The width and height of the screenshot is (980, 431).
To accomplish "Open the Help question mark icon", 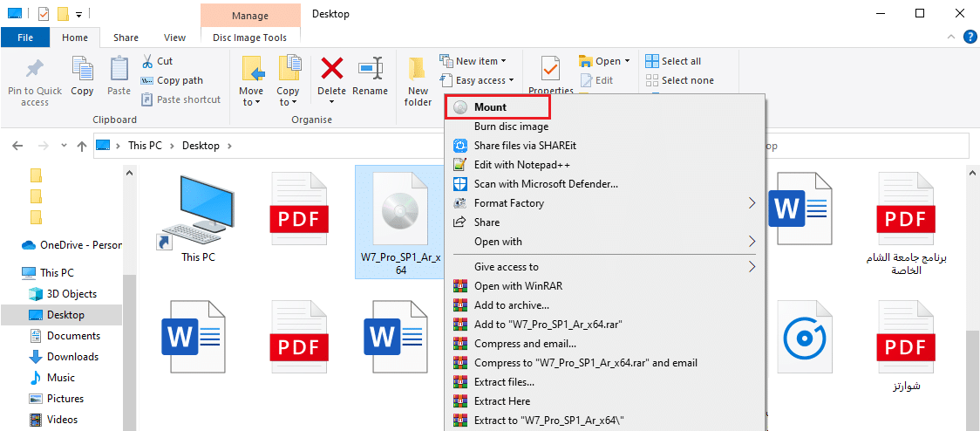I will (x=970, y=37).
